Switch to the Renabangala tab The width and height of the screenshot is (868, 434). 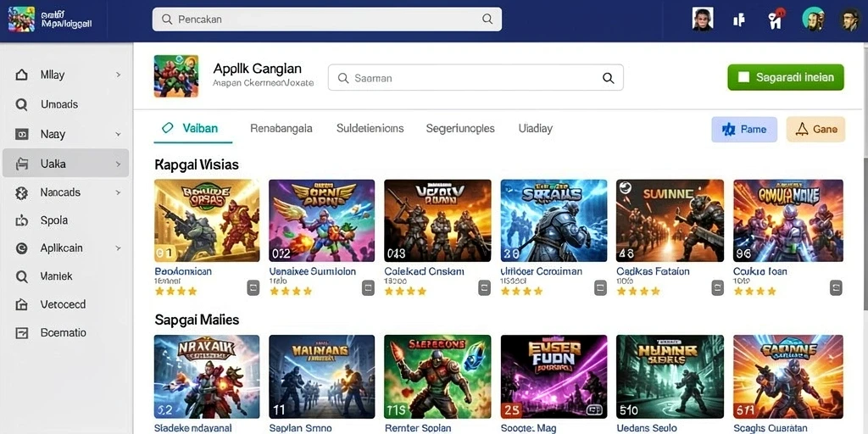click(x=281, y=129)
